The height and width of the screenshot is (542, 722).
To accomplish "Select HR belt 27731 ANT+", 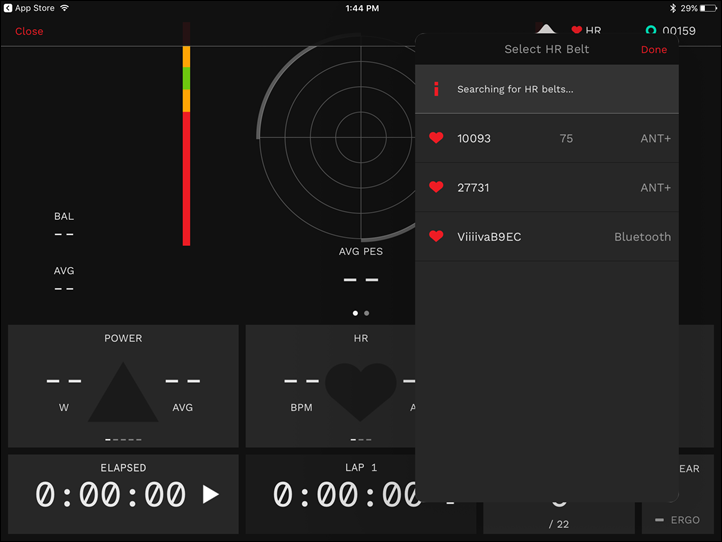I will click(x=547, y=187).
